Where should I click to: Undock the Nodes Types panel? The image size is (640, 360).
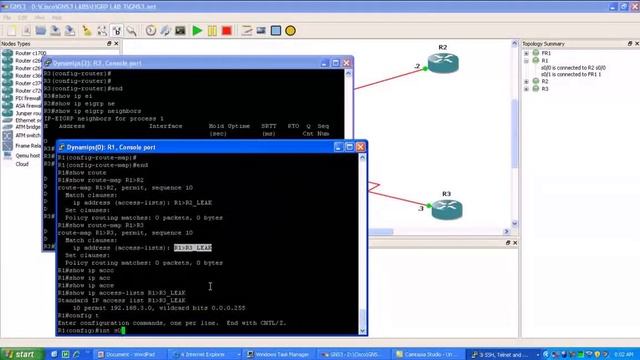(109, 43)
